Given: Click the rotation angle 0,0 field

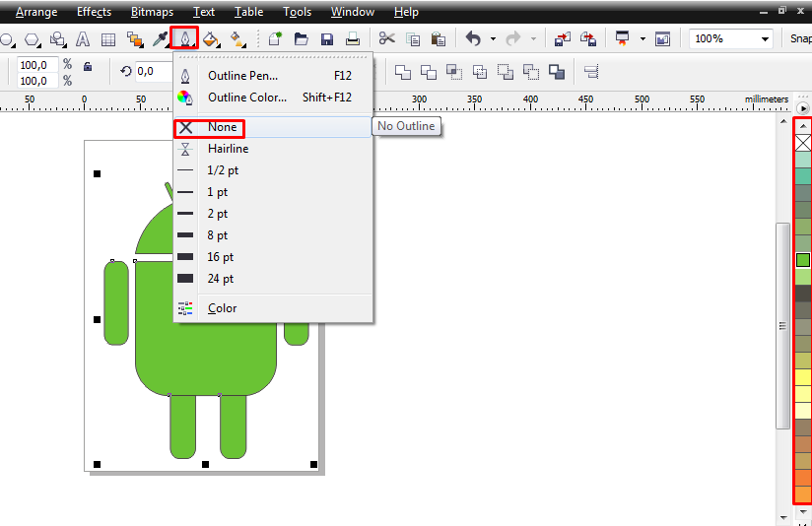Looking at the screenshot, I should (154, 72).
